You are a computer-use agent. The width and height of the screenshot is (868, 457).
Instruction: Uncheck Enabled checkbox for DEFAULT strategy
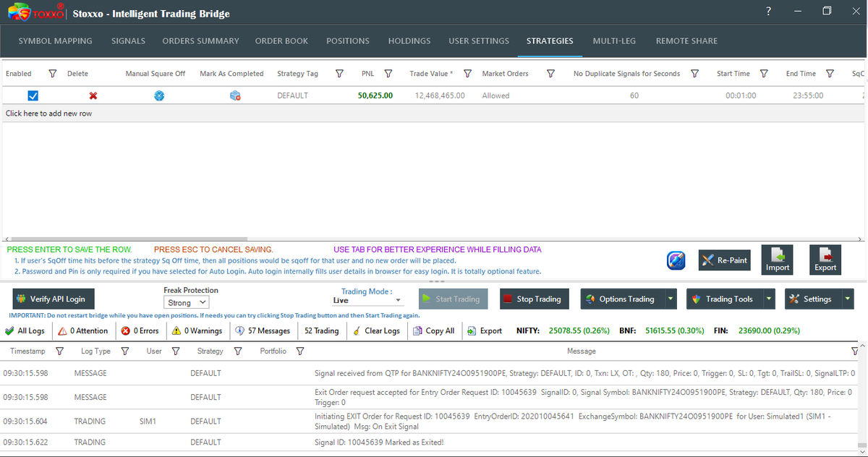[33, 95]
